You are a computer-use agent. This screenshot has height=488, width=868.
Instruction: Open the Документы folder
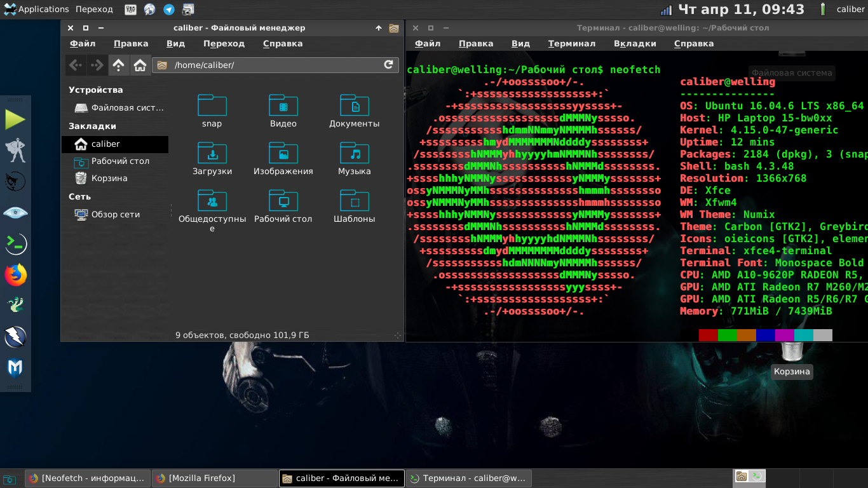(355, 111)
